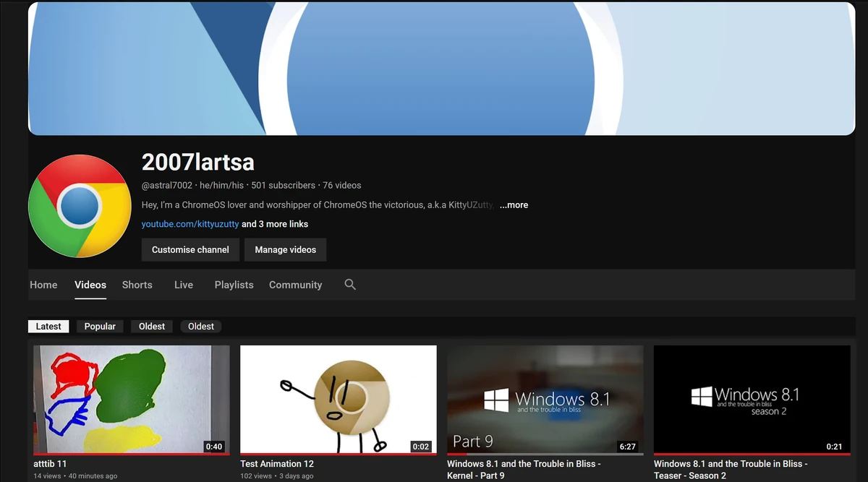Switch to the Home tab
Screen dimensions: 868x482
[43, 285]
